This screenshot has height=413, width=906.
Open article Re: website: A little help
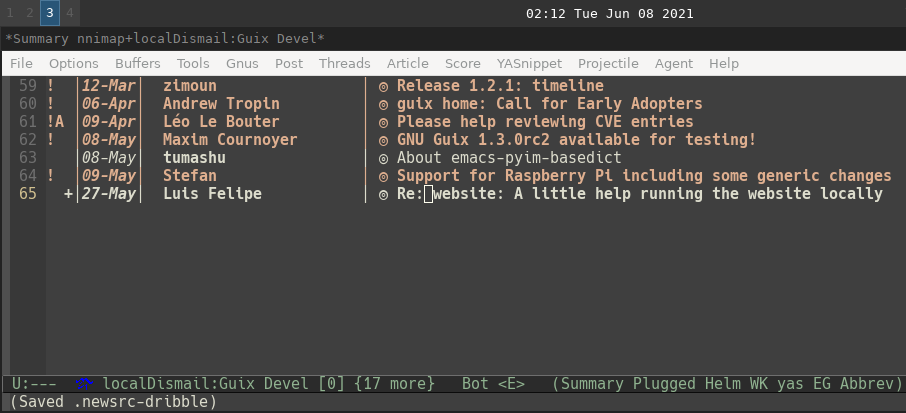(640, 194)
